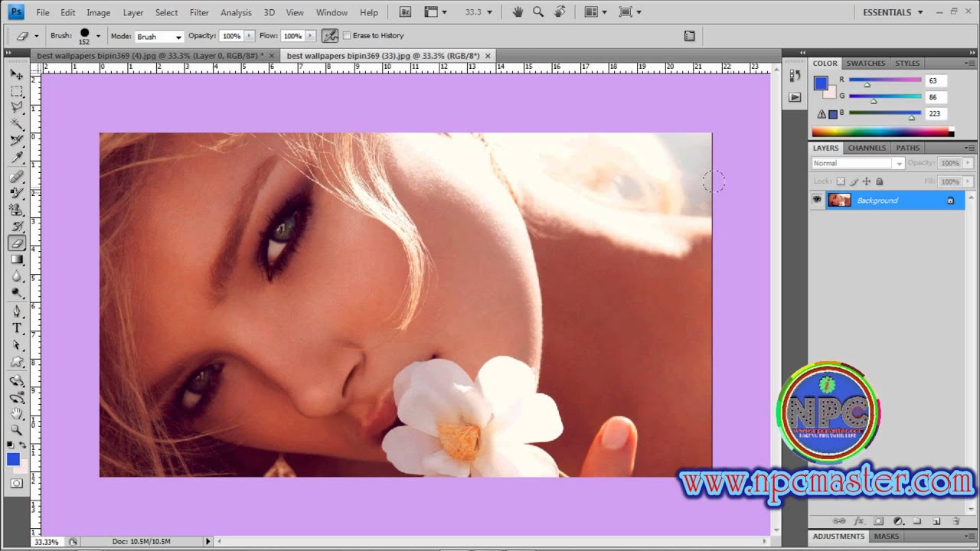Launch Adobe Bridge from the top bar

(405, 12)
